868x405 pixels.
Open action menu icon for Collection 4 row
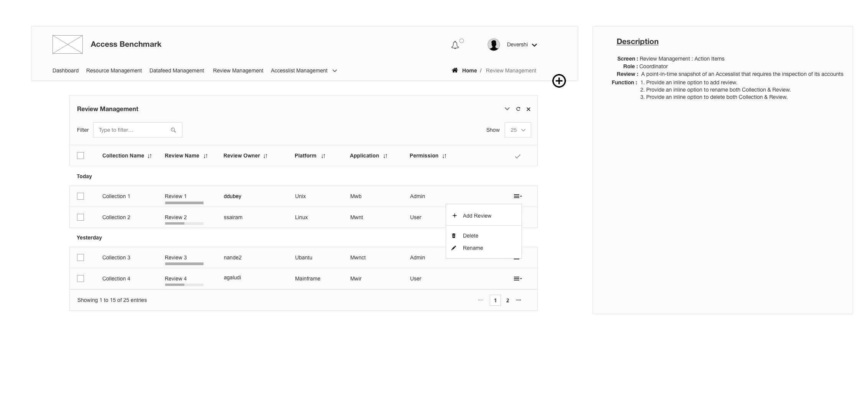[518, 279]
